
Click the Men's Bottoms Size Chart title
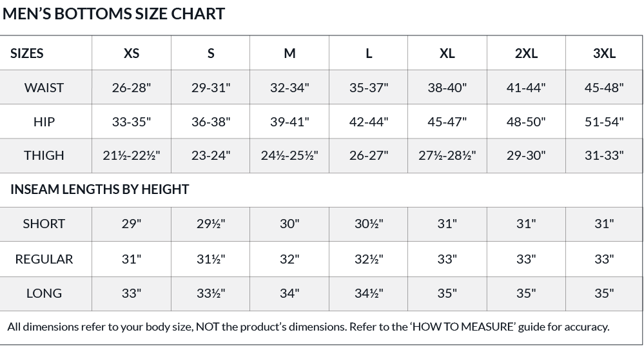[113, 14]
